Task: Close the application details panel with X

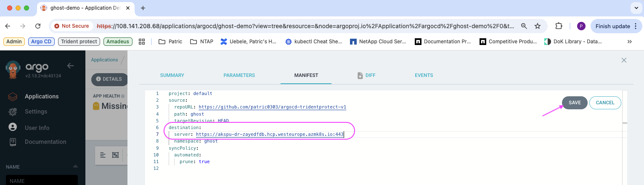Action: click(624, 60)
